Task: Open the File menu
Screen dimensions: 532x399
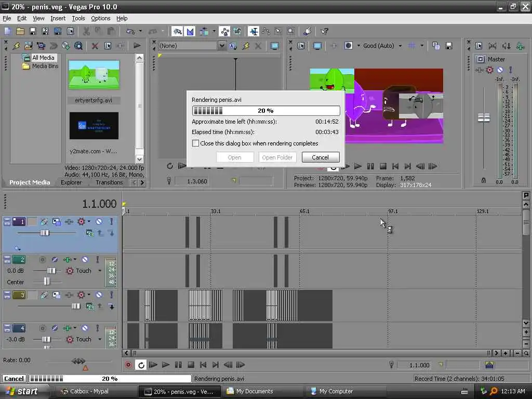Action: coord(7,18)
